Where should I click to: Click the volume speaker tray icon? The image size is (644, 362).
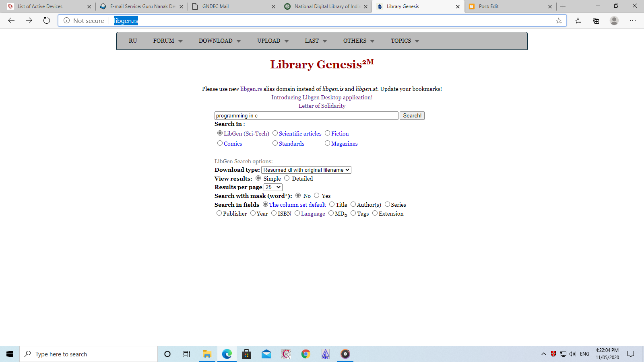point(572,354)
